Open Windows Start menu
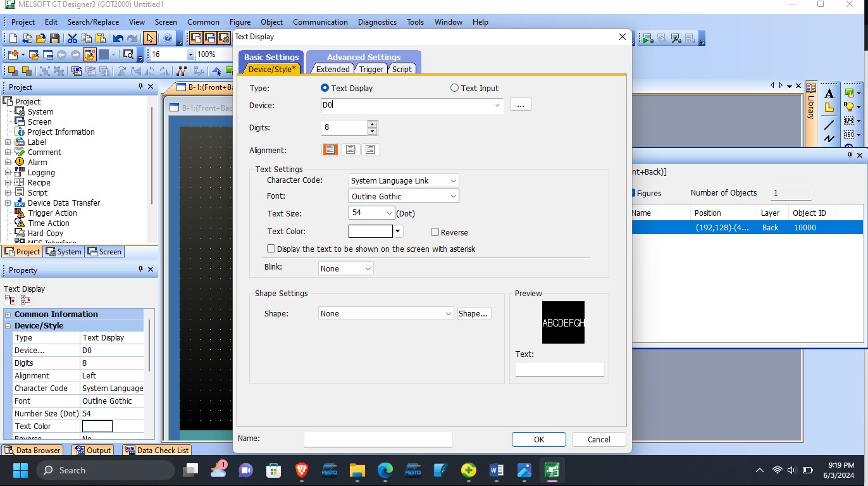Image resolution: width=868 pixels, height=486 pixels. [20, 470]
